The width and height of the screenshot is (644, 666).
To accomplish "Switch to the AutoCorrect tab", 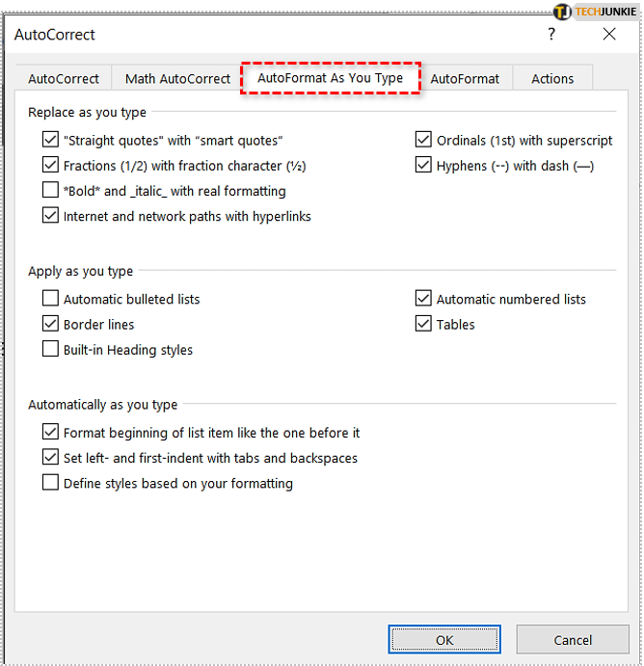I will [64, 79].
